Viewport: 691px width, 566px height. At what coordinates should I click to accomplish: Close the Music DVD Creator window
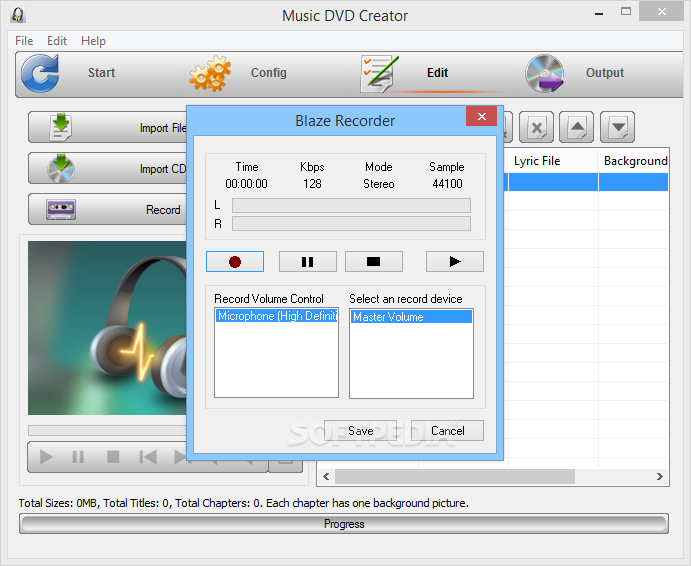coord(661,11)
